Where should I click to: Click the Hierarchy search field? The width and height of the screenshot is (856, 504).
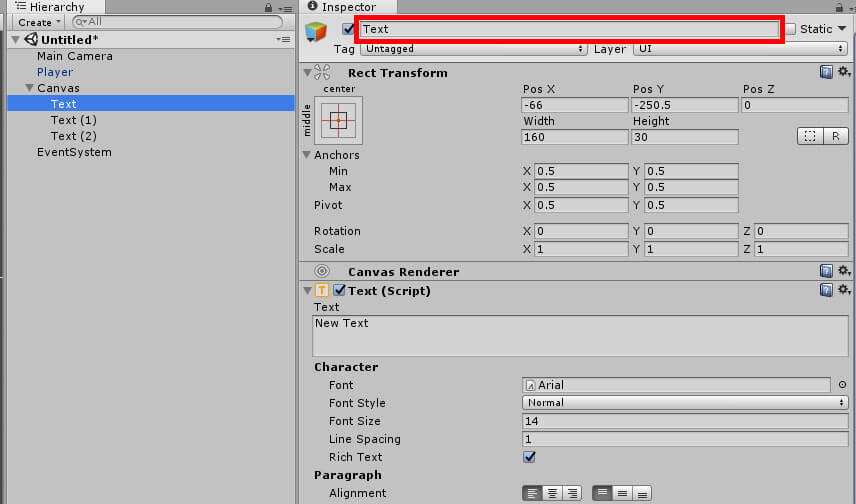177,22
